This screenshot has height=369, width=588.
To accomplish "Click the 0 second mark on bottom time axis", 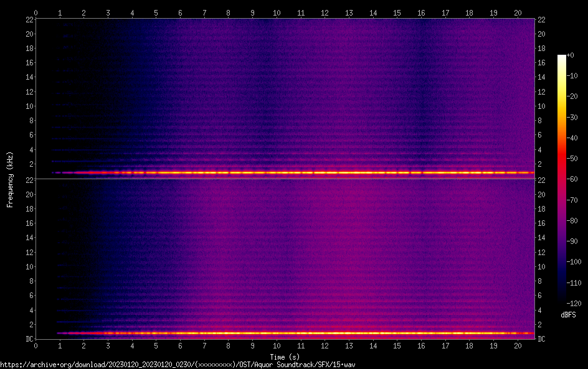I will pyautogui.click(x=36, y=345).
